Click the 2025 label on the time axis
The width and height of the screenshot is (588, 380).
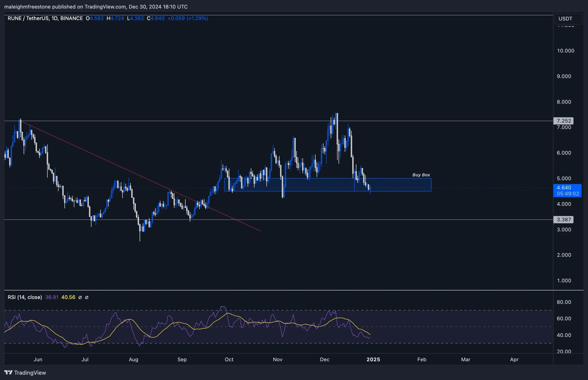pyautogui.click(x=374, y=360)
